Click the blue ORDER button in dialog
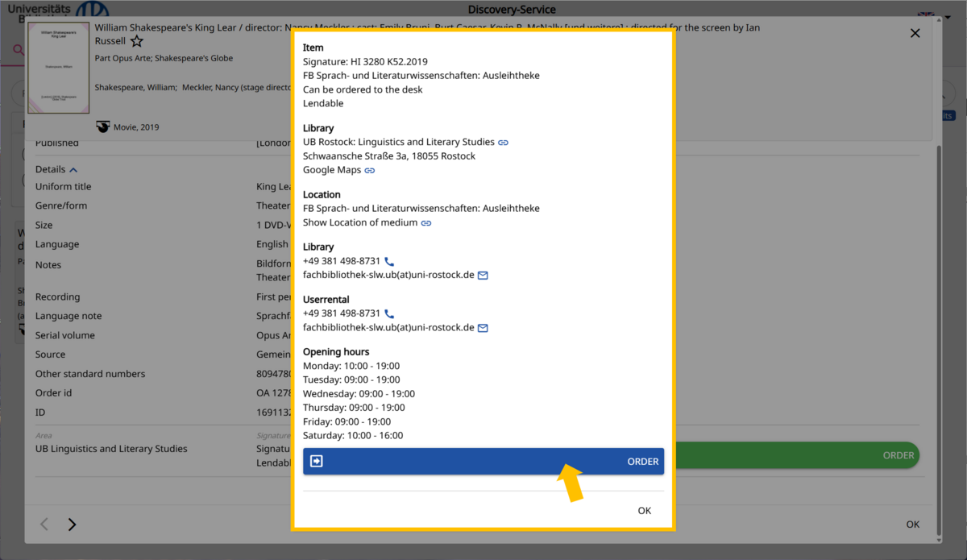Image resolution: width=967 pixels, height=560 pixels. (483, 461)
